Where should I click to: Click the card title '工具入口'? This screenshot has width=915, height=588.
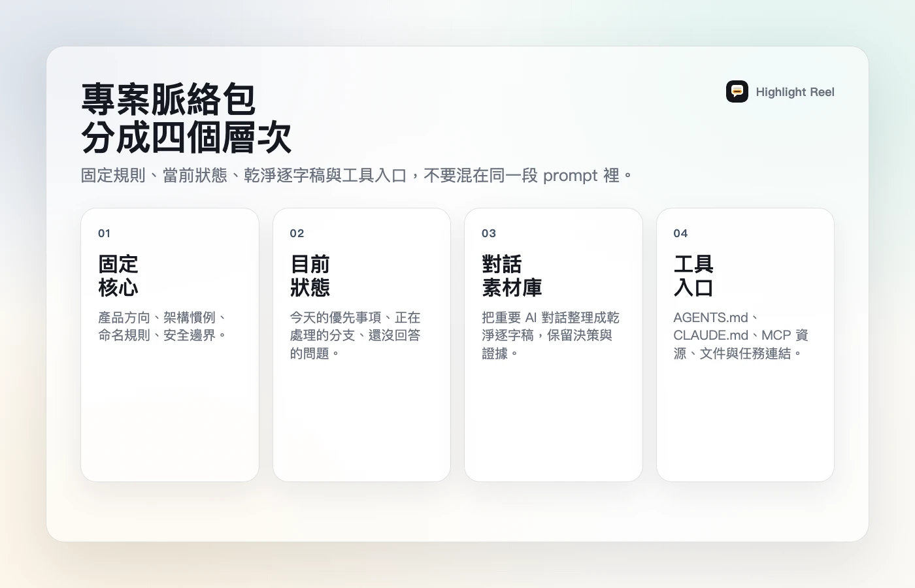(x=693, y=276)
